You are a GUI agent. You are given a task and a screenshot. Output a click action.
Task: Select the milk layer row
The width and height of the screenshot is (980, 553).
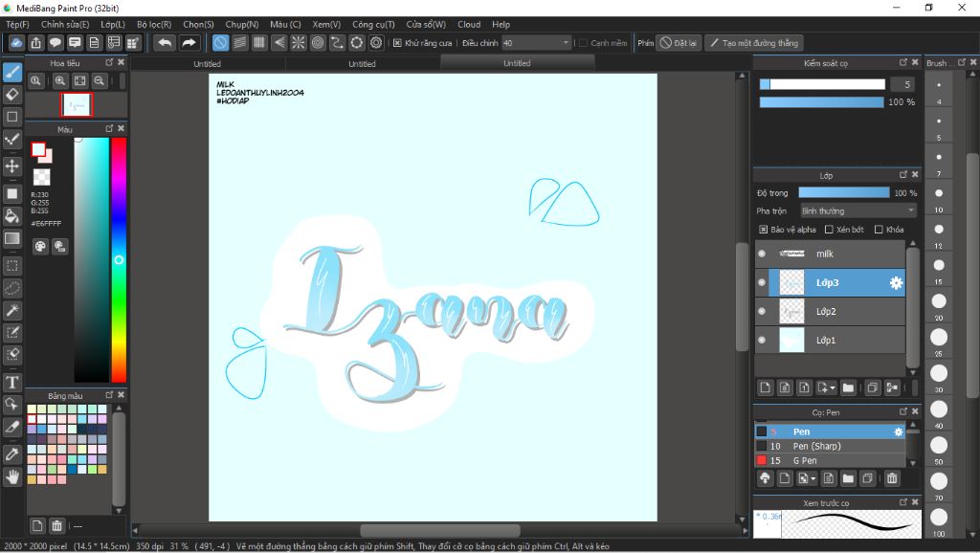point(830,254)
